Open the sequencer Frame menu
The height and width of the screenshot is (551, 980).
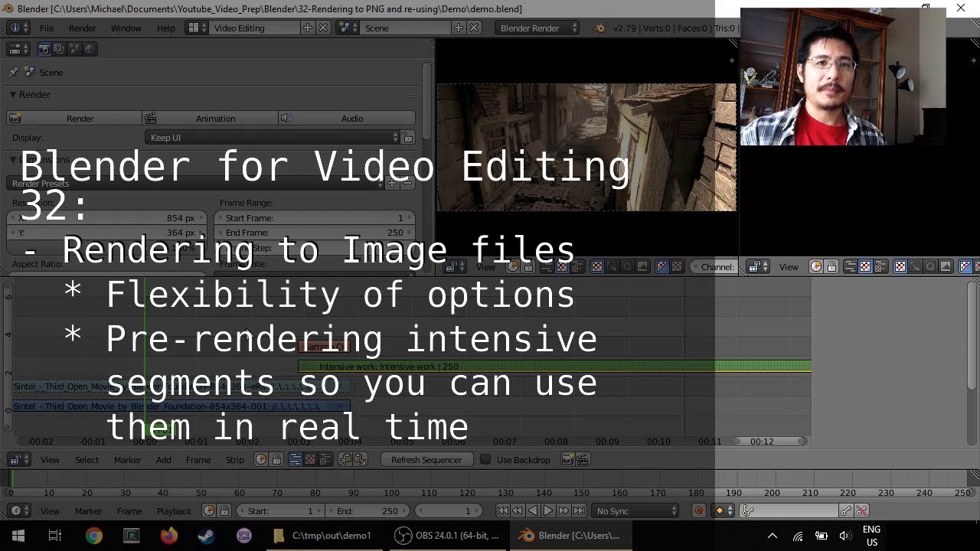tap(198, 460)
